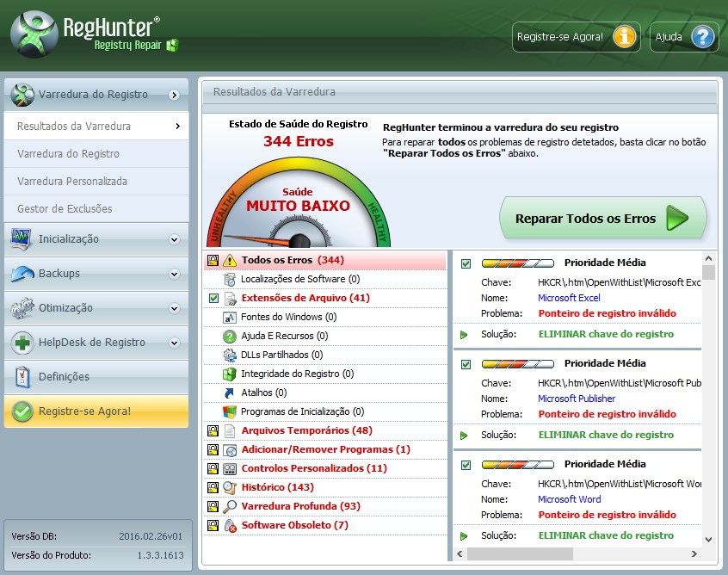Screen dimensions: 728x575
Task: Click the DLLs Partilhados gear icon
Action: 230,356
